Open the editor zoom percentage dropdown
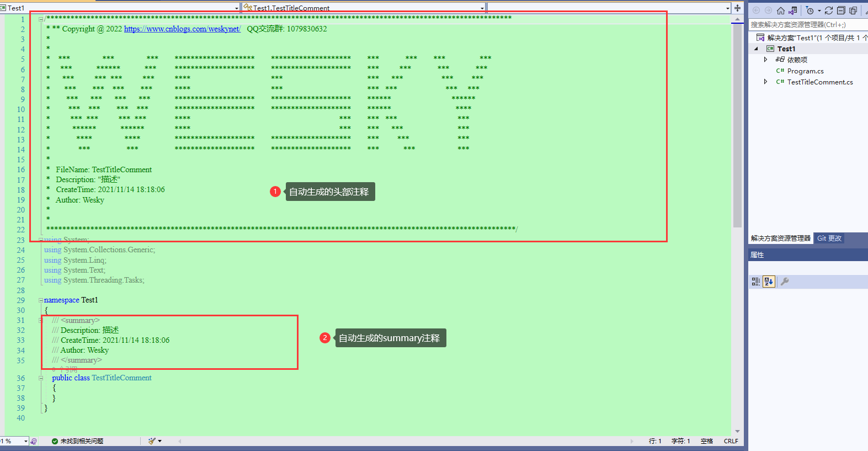This screenshot has height=451, width=868. coord(25,441)
